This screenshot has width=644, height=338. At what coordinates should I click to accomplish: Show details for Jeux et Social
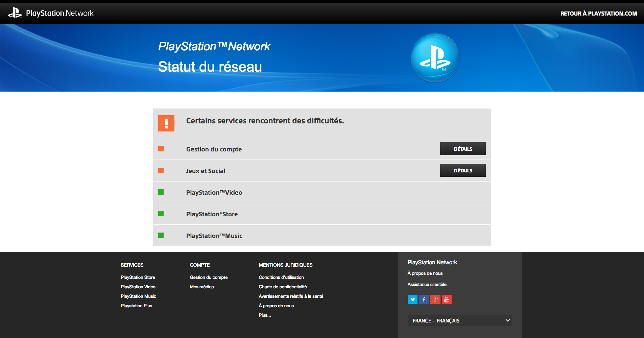(463, 170)
